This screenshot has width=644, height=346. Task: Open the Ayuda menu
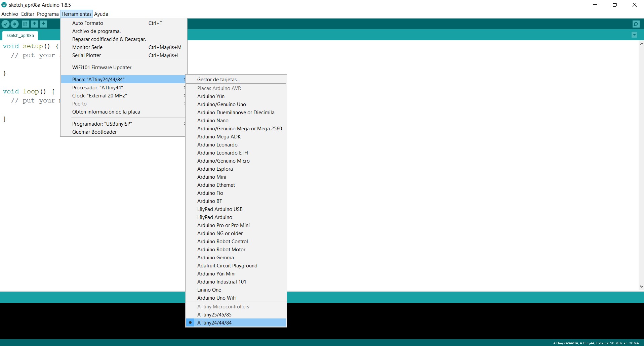click(x=101, y=14)
